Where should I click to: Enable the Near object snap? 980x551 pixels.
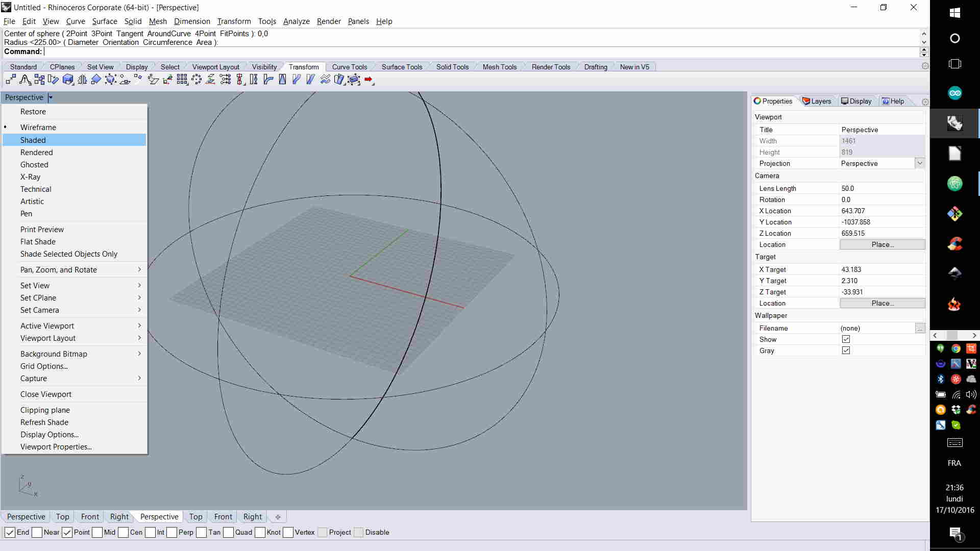[37, 532]
